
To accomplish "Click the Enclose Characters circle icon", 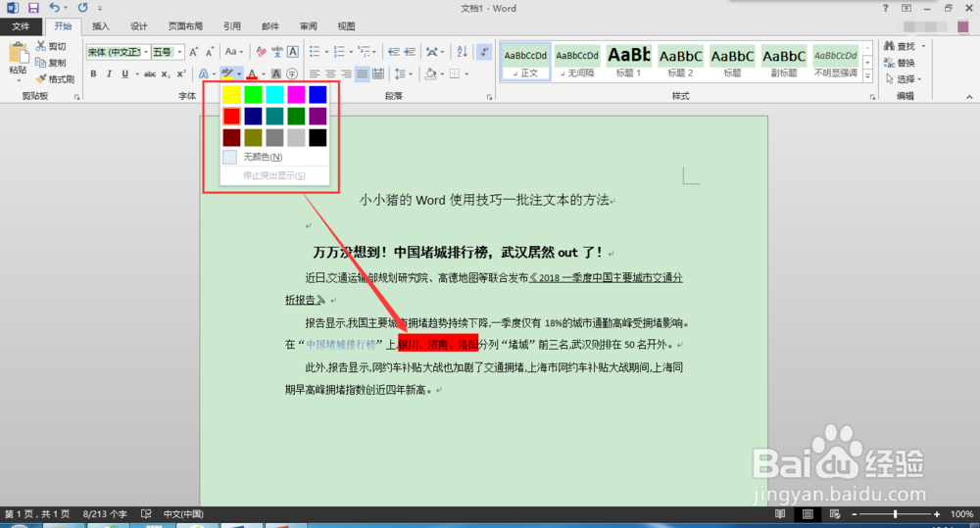I will click(x=291, y=73).
